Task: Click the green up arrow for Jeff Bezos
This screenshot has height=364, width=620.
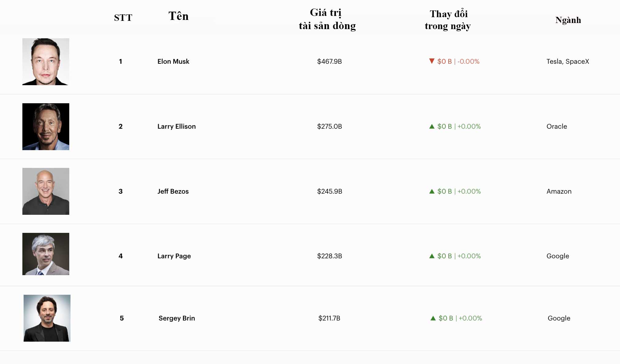Action: (432, 191)
